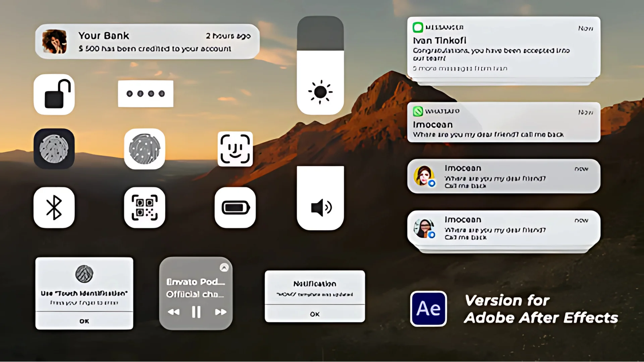The width and height of the screenshot is (644, 362).
Task: Open the QR code scanner icon
Action: pyautogui.click(x=145, y=207)
